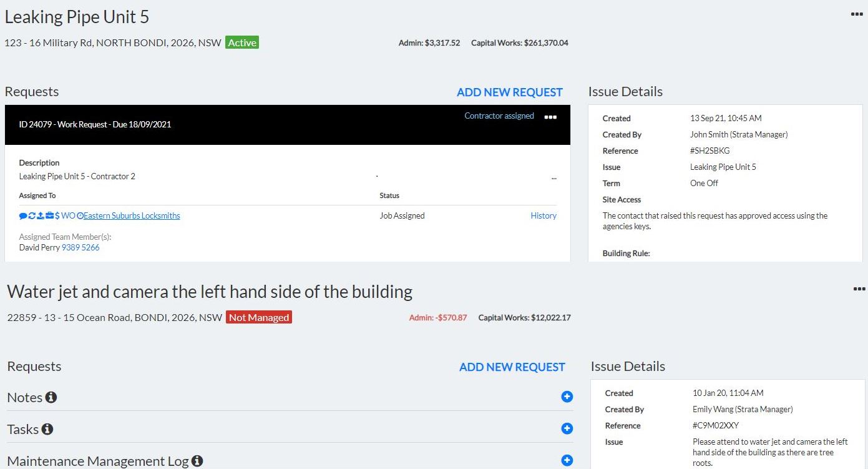Open the ellipsis menu on request ID 24079
This screenshot has width=868, height=469.
550,117
